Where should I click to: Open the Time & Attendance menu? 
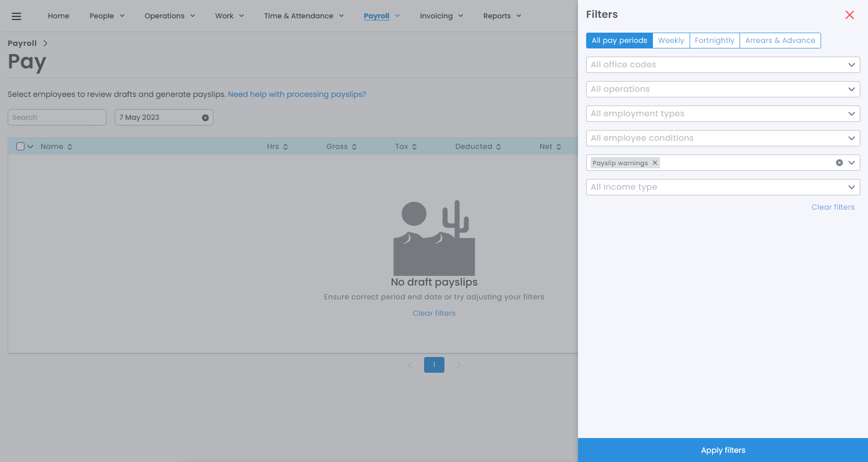[304, 16]
